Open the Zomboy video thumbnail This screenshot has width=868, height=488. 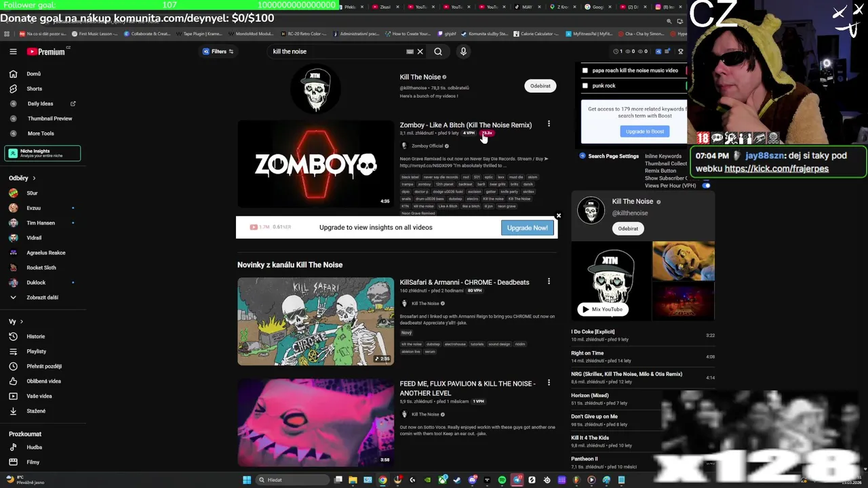tap(315, 164)
